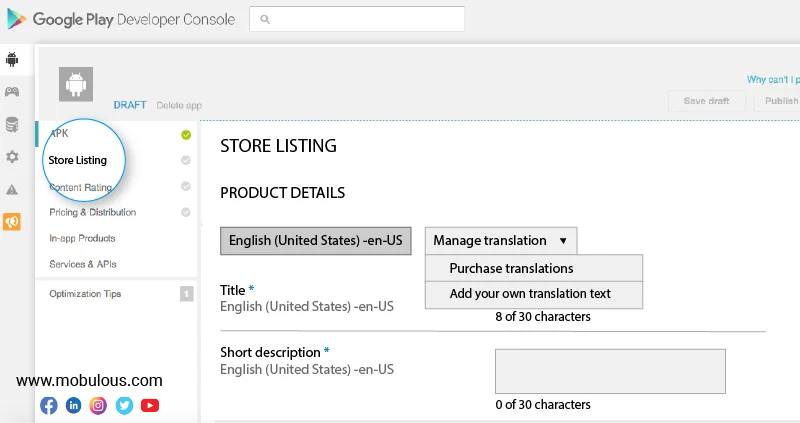The height and width of the screenshot is (423, 800).
Task: Open Game services controller icon
Action: [x=12, y=92]
